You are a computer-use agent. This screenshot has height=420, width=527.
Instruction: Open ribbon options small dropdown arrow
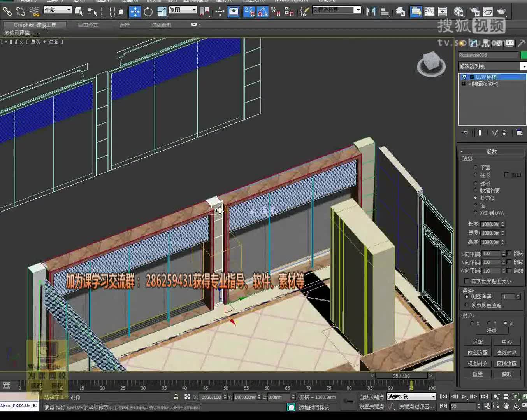click(x=194, y=24)
